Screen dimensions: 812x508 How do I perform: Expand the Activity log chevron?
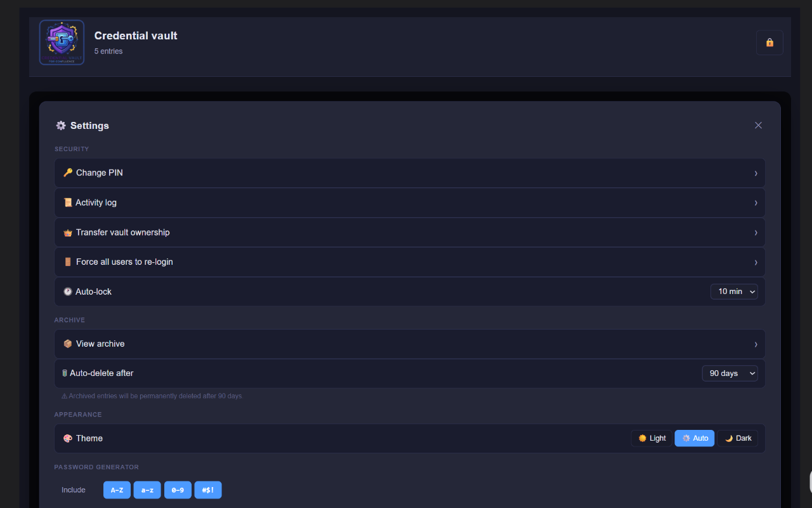click(756, 203)
